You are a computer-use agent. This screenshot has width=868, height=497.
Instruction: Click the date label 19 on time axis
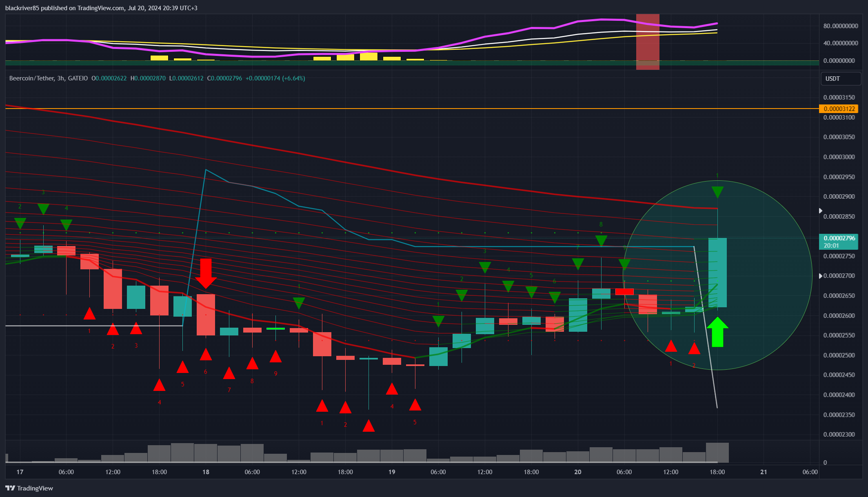click(x=392, y=472)
